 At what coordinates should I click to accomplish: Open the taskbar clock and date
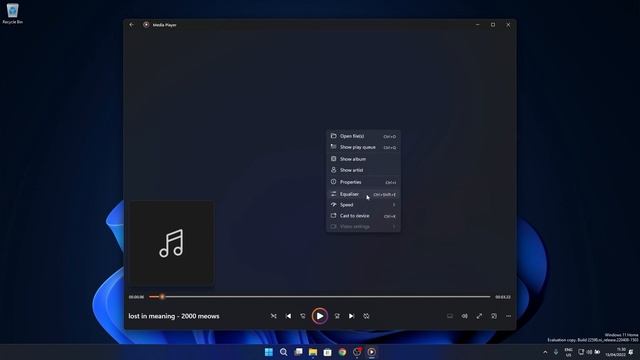615,352
